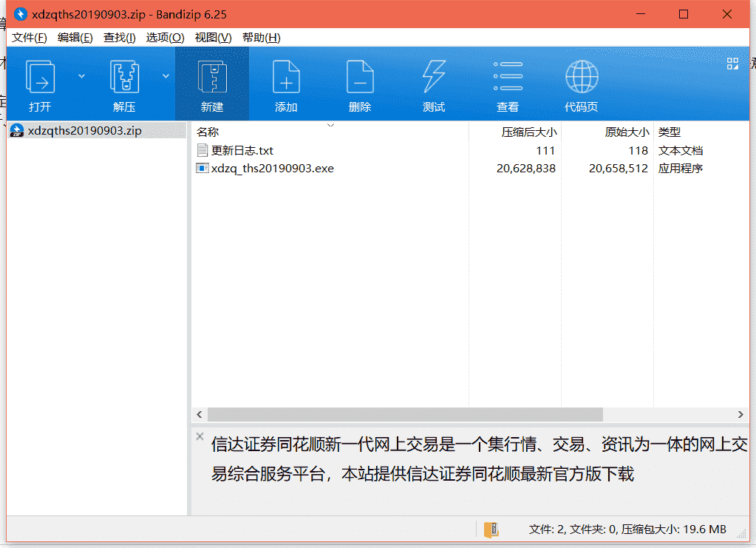Maximize the Bandizip window
Screen dimensions: 756x548
tap(683, 14)
